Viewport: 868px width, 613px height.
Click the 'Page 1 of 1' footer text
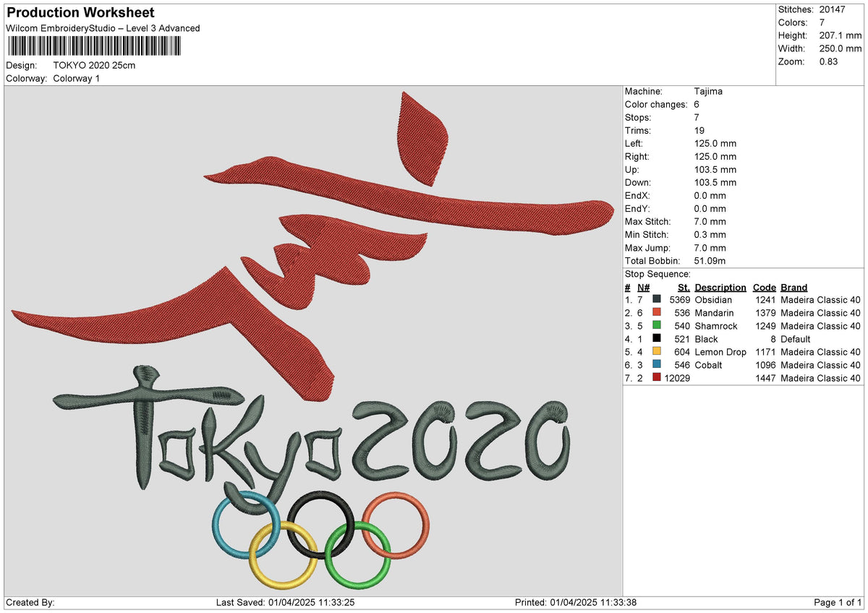[x=838, y=603]
